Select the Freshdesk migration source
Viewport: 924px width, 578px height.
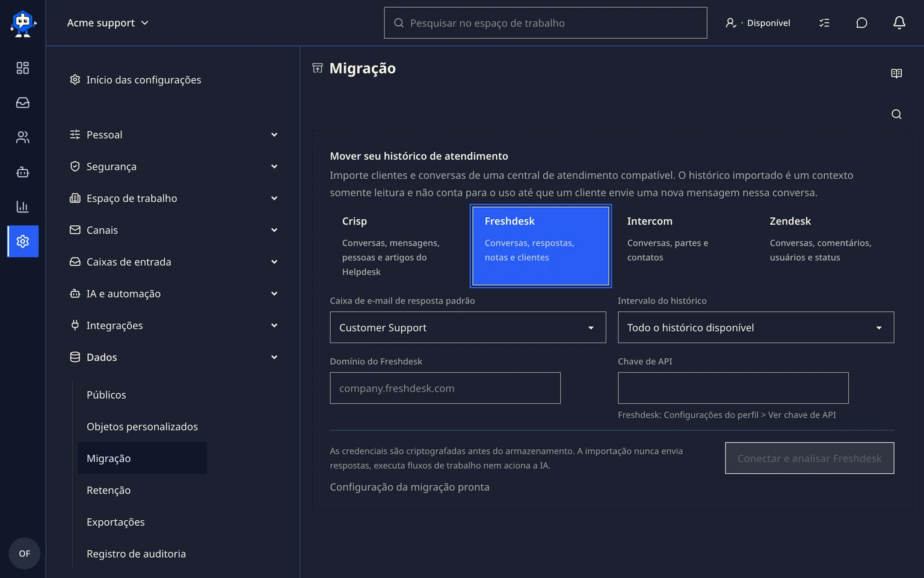[541, 246]
